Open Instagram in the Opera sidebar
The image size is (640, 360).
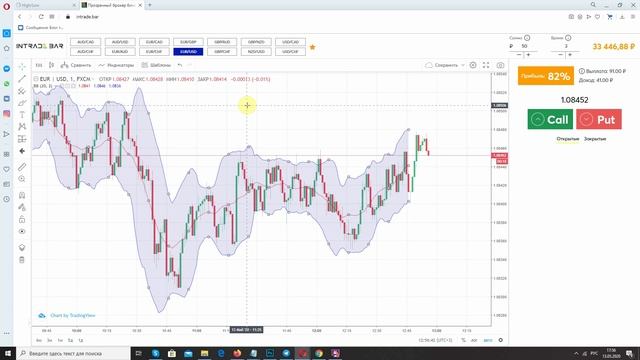click(7, 114)
